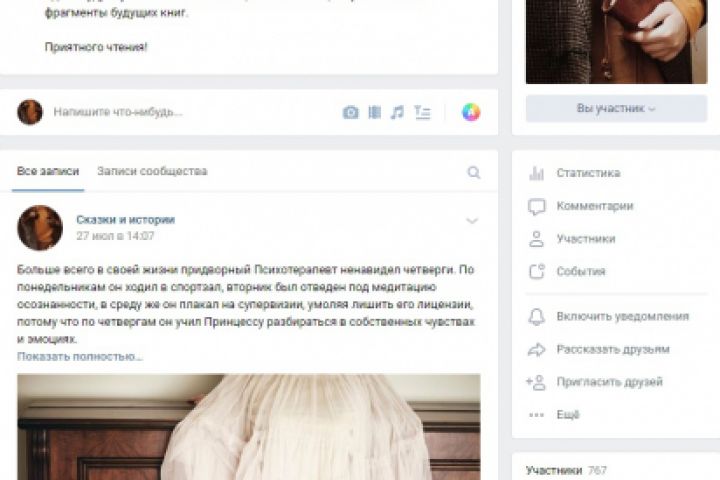Open the Участники 767 block header
Image resolution: width=720 pixels, height=480 pixels.
(x=566, y=470)
